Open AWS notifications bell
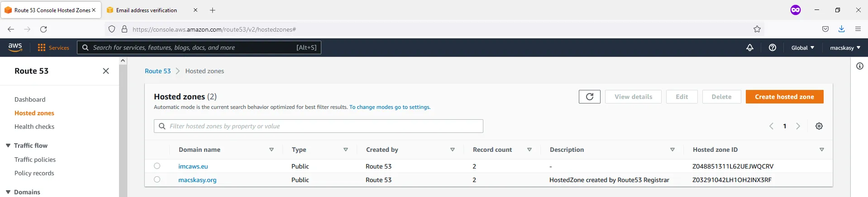This screenshot has height=197, width=868. (x=750, y=47)
